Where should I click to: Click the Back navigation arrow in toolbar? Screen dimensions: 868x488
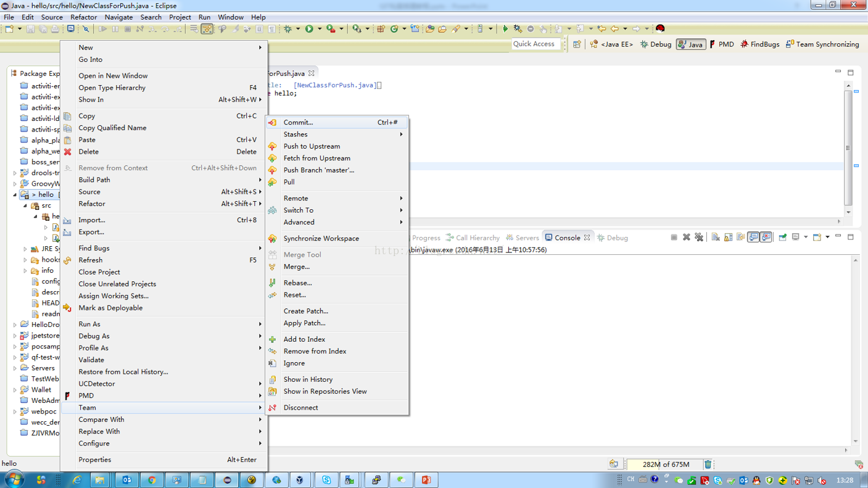coord(614,29)
